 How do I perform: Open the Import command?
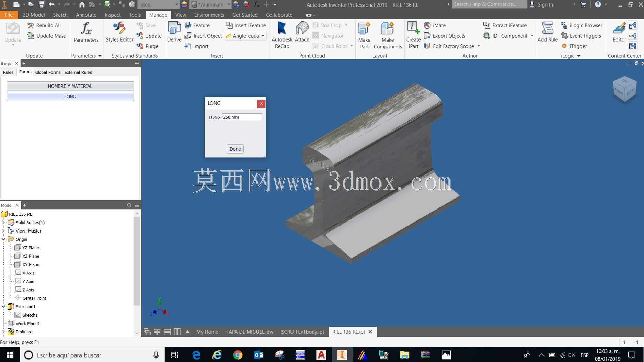coord(196,46)
